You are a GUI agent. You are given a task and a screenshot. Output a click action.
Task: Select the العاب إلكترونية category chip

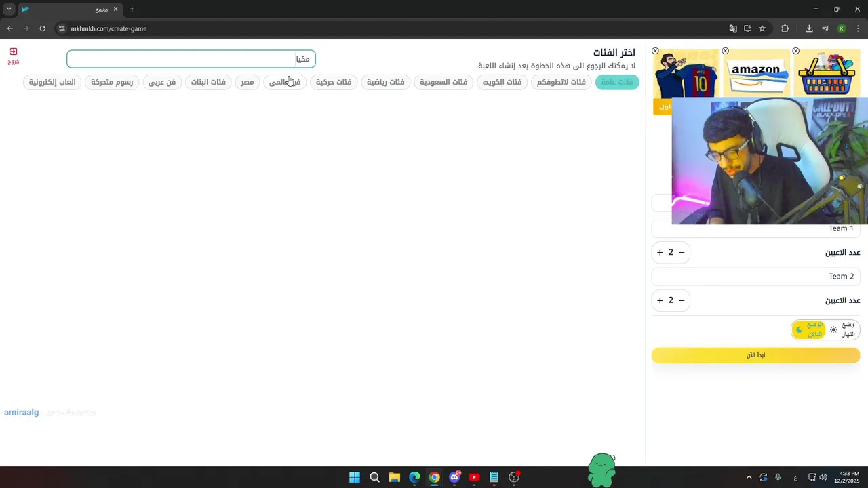pos(52,82)
